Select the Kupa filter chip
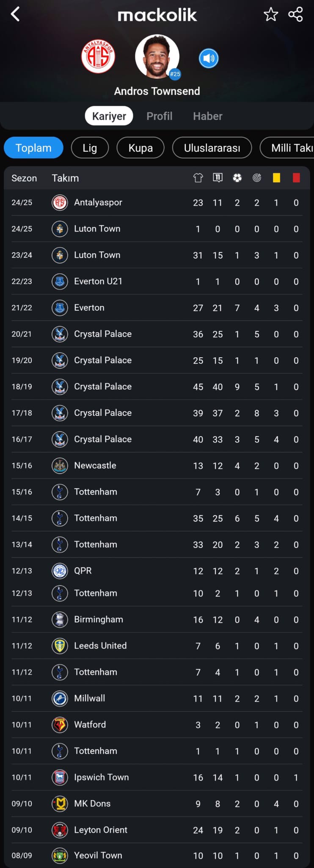The image size is (314, 868). 140,148
